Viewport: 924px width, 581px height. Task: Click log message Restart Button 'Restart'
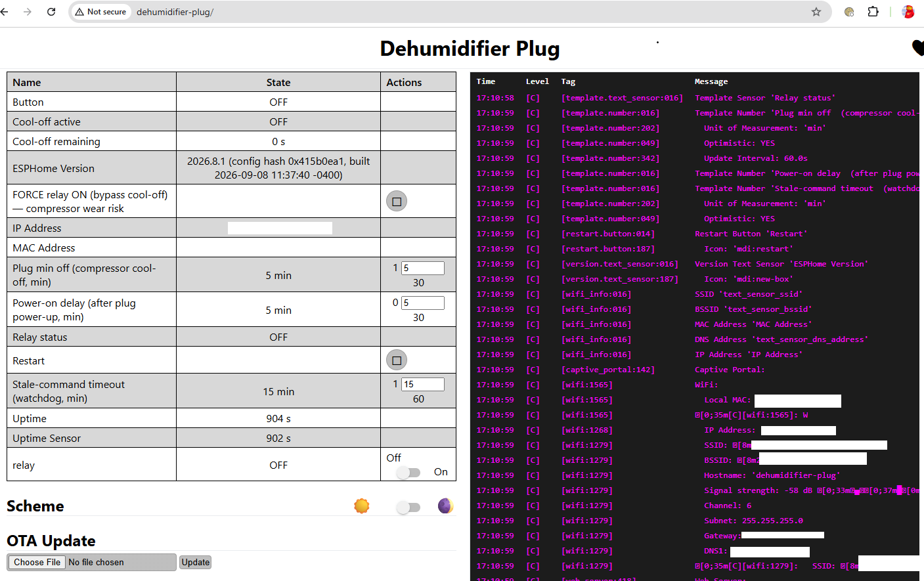point(751,234)
